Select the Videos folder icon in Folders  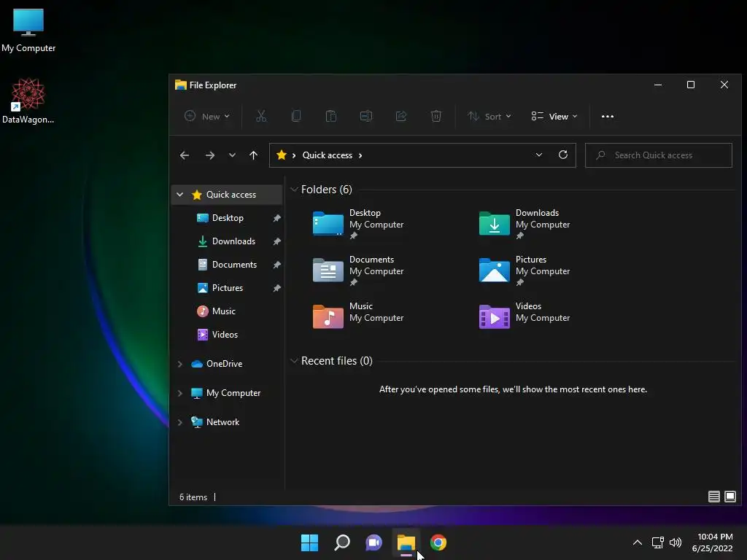click(494, 316)
